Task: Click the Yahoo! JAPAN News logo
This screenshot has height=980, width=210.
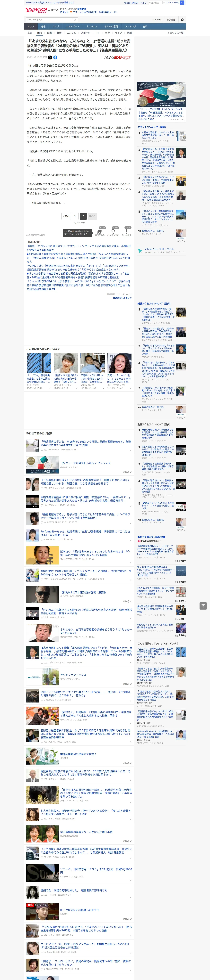Action: (42, 10)
